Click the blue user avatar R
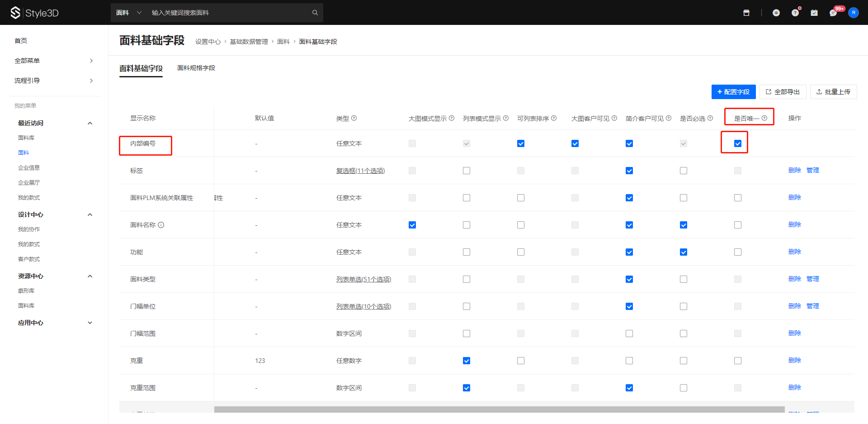 pos(854,13)
